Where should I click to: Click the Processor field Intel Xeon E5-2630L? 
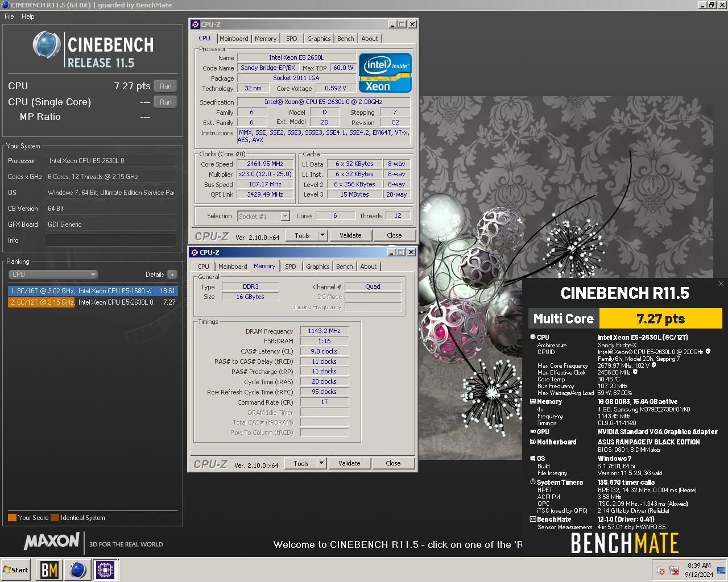pyautogui.click(x=111, y=161)
